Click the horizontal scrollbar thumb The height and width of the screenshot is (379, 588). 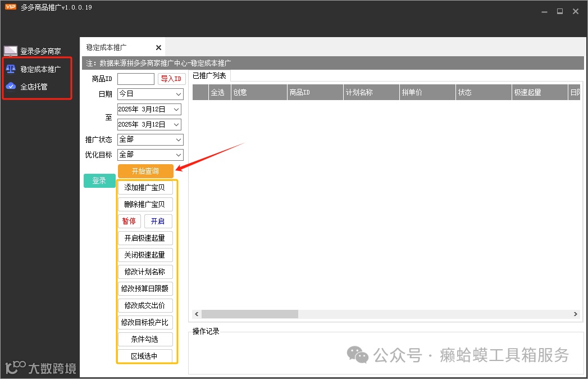tap(250, 314)
